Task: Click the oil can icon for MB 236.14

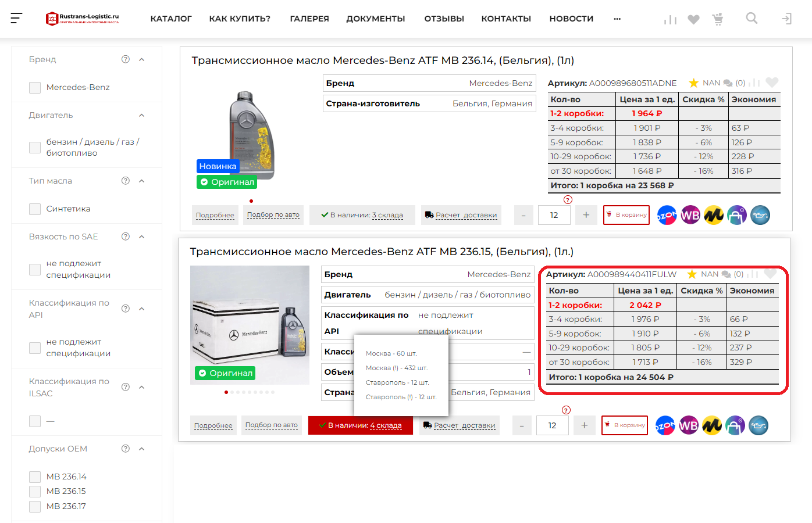Action: pos(760,215)
